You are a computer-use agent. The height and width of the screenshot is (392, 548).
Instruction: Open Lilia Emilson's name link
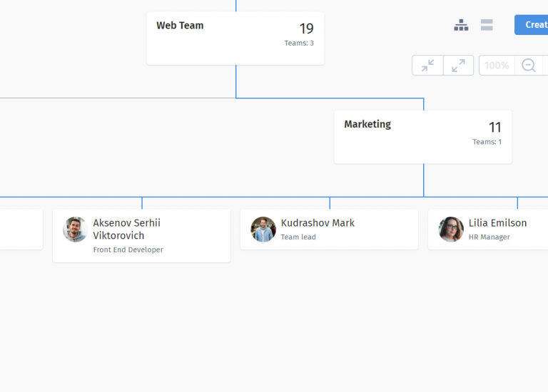497,223
